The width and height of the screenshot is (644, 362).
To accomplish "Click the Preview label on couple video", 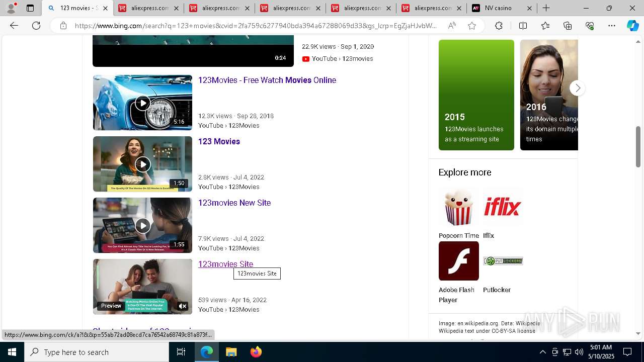I will (x=111, y=306).
